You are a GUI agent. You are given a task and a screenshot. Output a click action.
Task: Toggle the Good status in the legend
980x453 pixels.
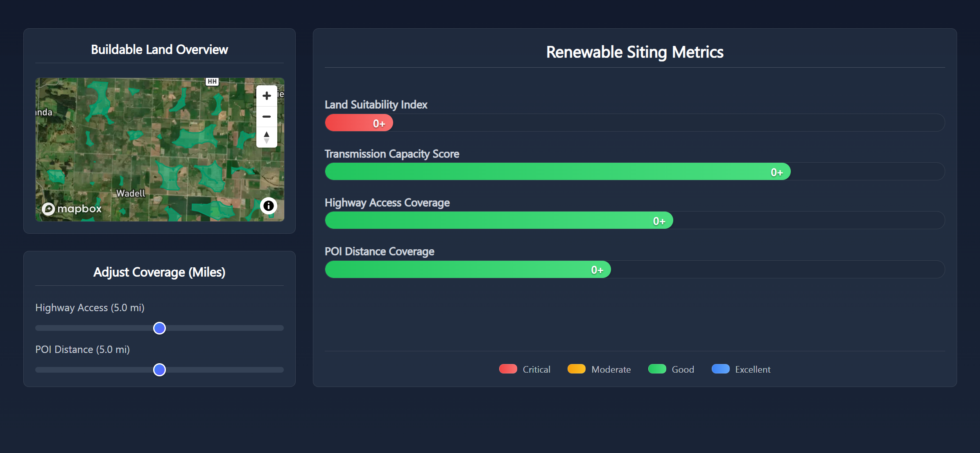(x=657, y=369)
